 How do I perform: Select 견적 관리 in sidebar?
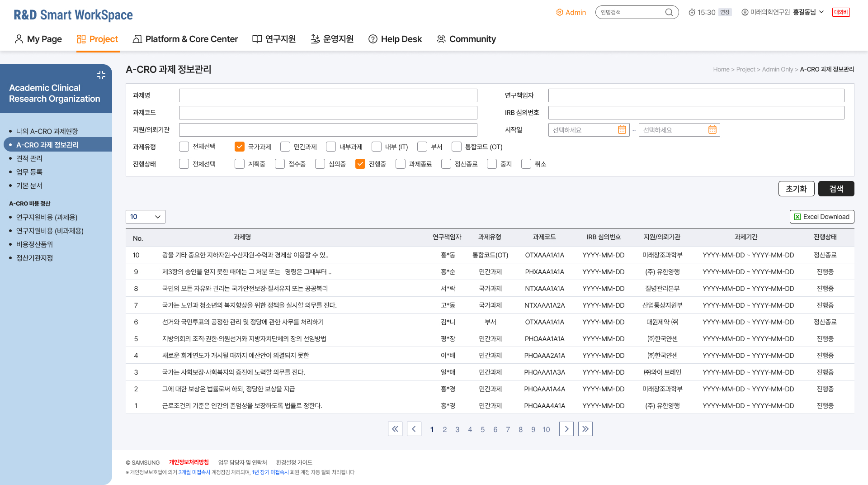tap(29, 158)
